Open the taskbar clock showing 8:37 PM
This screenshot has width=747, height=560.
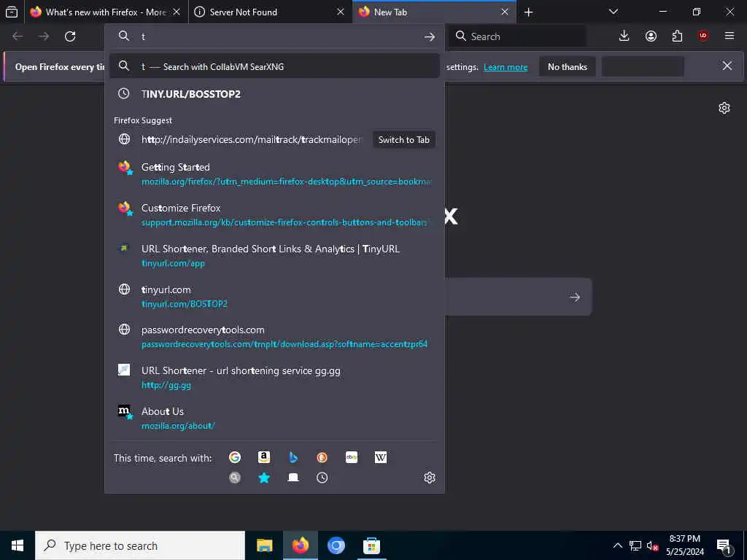point(684,545)
